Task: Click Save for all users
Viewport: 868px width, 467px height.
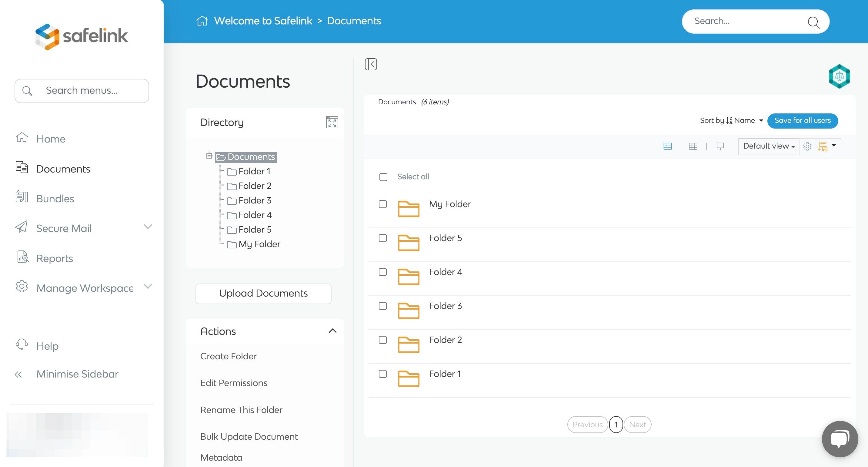Action: point(802,120)
